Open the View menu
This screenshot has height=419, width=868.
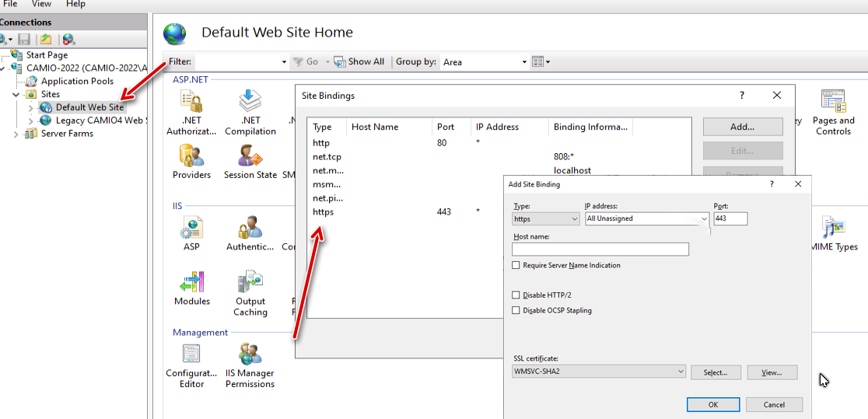pos(41,4)
